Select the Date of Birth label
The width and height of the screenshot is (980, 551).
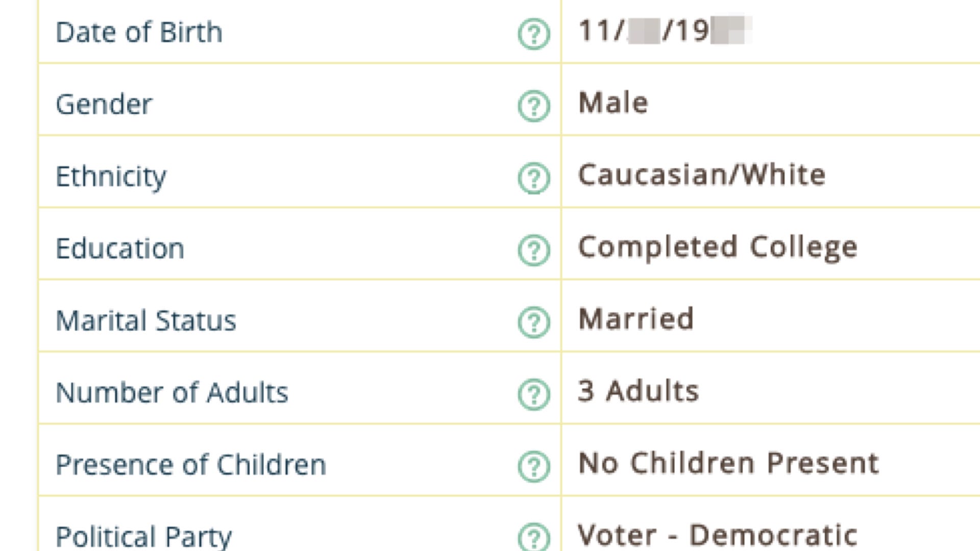[x=139, y=32]
